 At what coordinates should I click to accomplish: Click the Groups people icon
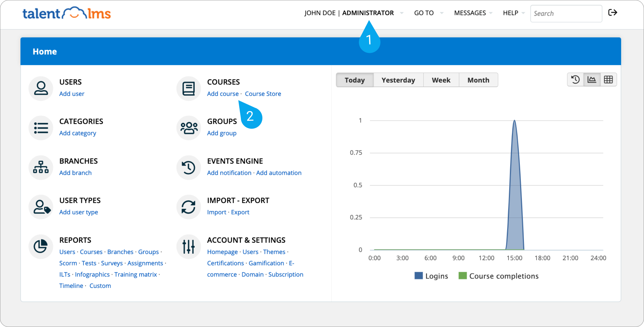pos(189,128)
